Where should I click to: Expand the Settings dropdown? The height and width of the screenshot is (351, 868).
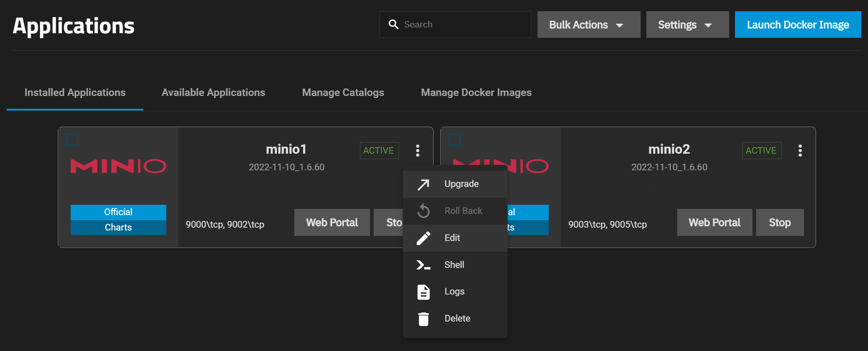click(688, 25)
